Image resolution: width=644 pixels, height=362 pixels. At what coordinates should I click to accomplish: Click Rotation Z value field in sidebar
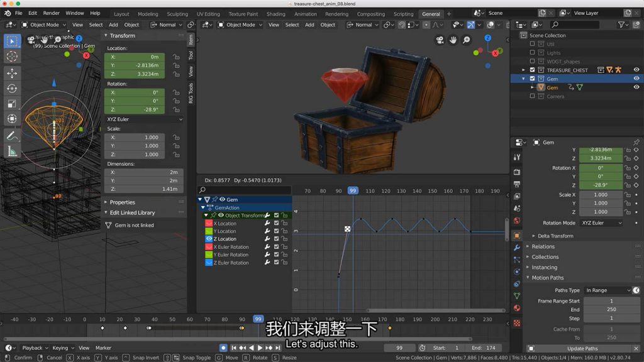click(135, 109)
